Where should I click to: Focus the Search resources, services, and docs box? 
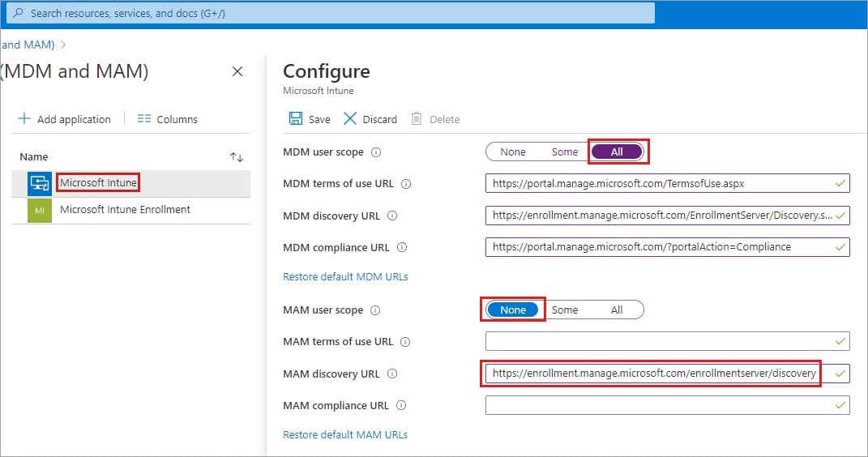point(331,13)
